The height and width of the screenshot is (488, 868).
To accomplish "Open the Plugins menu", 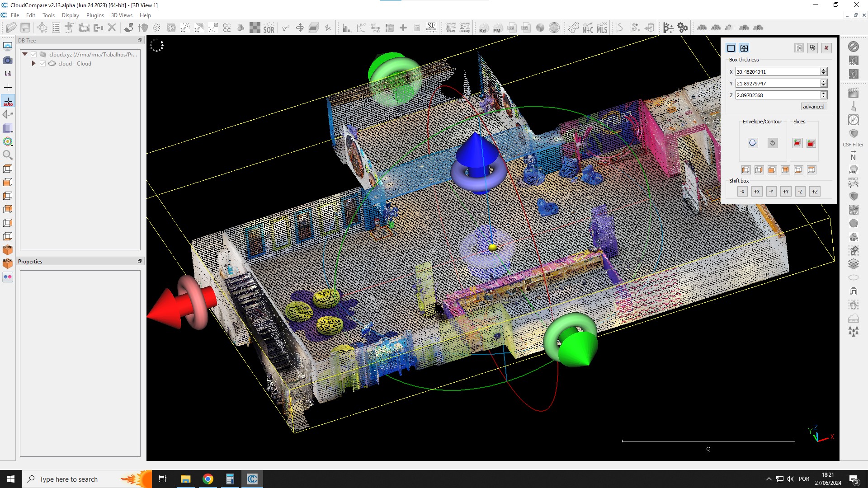I will 94,15.
